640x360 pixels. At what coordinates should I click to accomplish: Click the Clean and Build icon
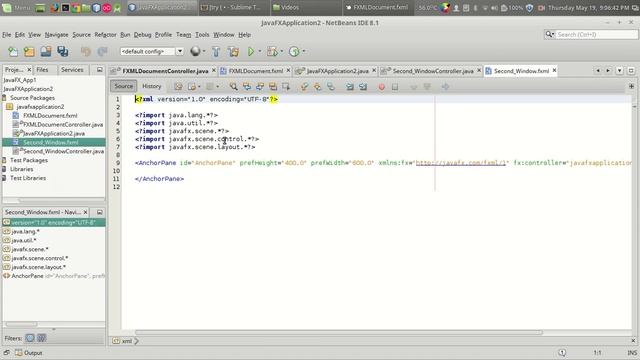tap(233, 51)
